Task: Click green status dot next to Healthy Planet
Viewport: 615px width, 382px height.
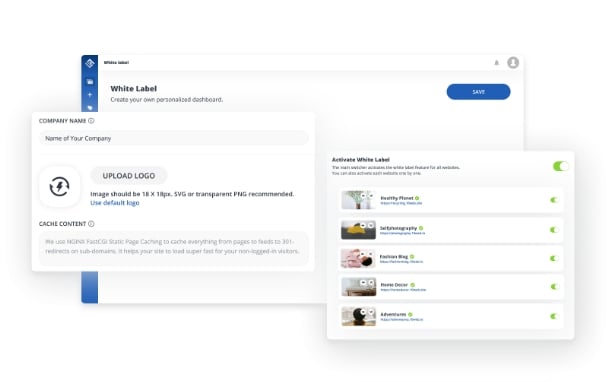Action: click(417, 198)
